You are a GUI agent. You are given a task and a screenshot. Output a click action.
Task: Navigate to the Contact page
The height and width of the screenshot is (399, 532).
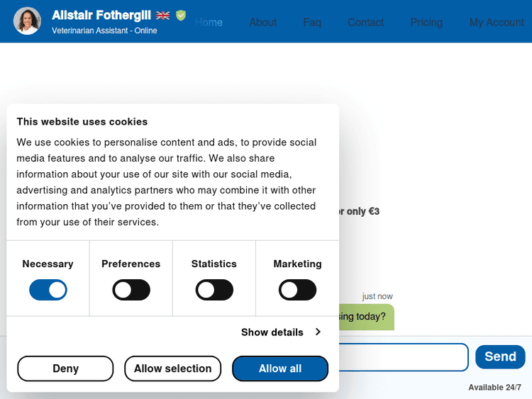[x=365, y=22]
